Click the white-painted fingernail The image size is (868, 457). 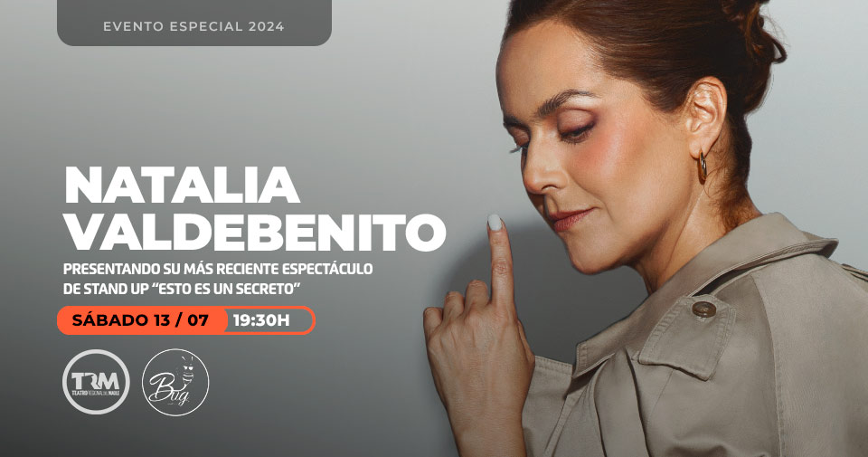coord(495,222)
